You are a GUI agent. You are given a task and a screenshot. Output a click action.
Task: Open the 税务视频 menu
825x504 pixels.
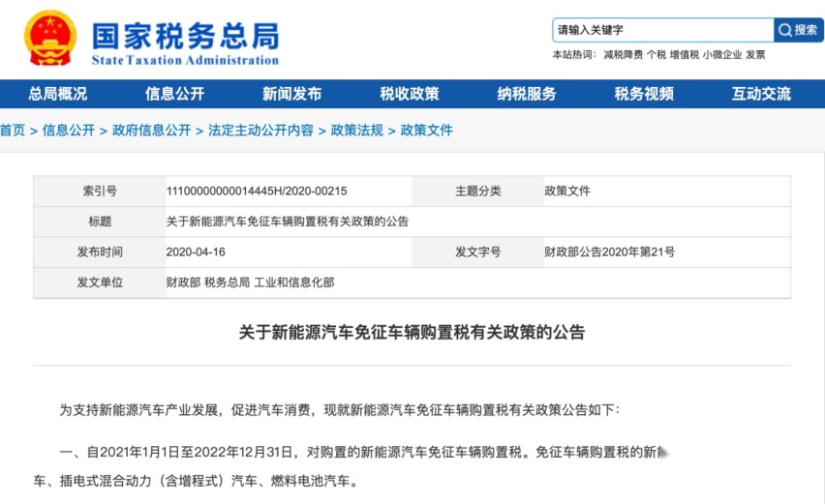644,94
